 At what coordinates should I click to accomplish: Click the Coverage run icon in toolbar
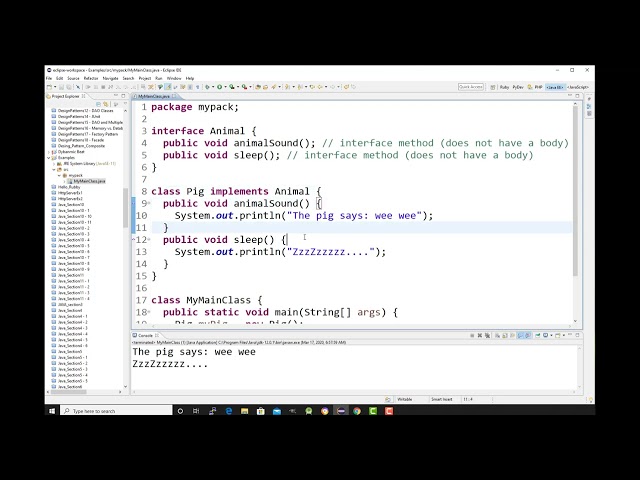pyautogui.click(x=232, y=87)
